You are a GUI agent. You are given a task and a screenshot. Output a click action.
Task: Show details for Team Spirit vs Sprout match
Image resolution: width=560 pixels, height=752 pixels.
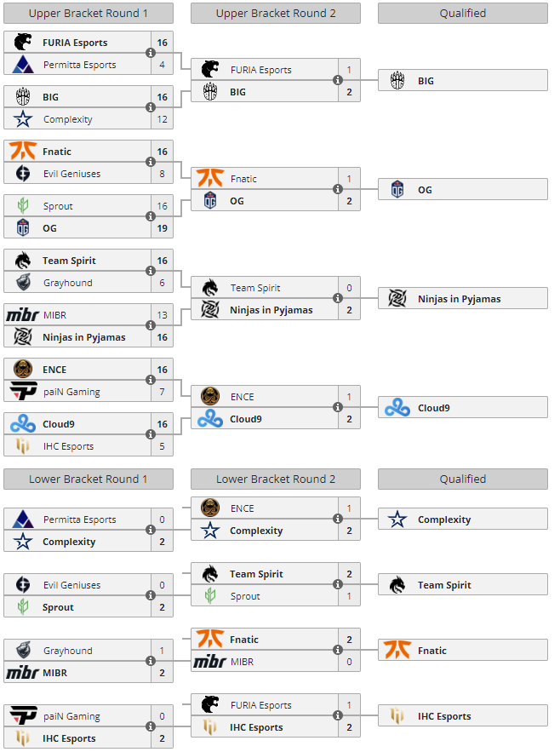(338, 585)
